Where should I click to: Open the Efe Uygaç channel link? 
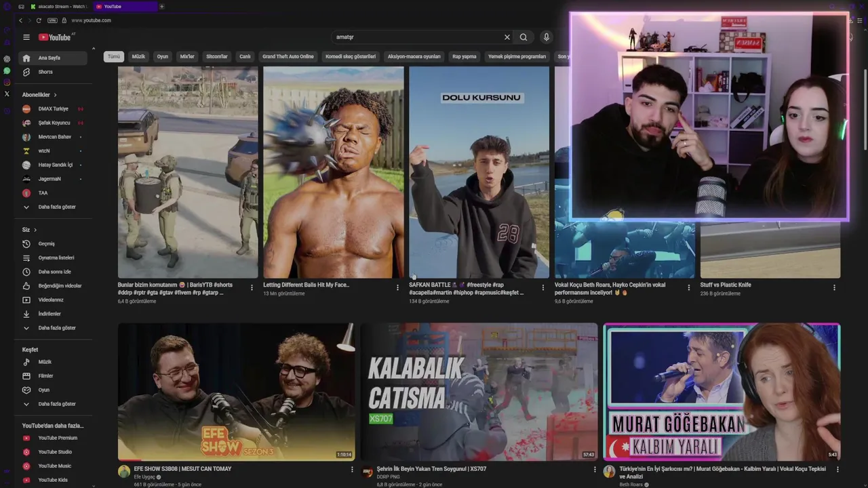point(145,477)
